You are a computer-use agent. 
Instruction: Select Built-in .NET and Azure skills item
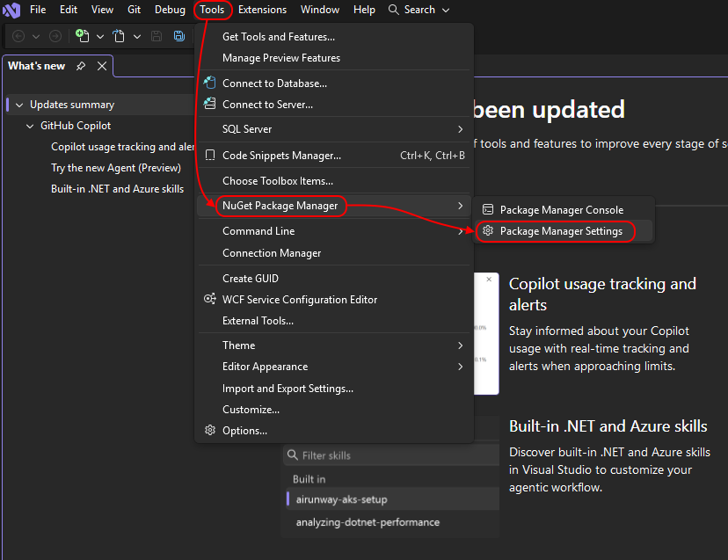(117, 189)
